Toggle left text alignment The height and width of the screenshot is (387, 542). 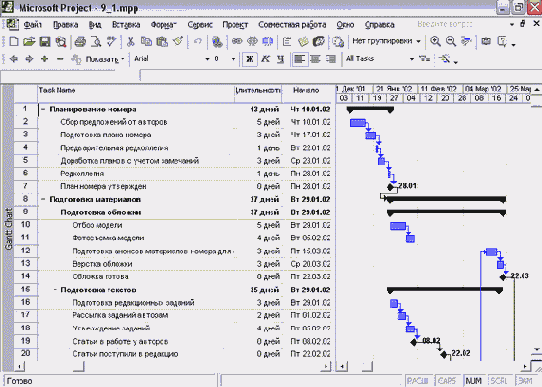[x=299, y=59]
